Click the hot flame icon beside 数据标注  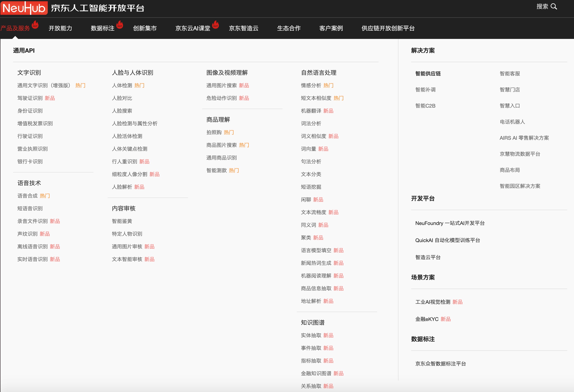tap(120, 25)
